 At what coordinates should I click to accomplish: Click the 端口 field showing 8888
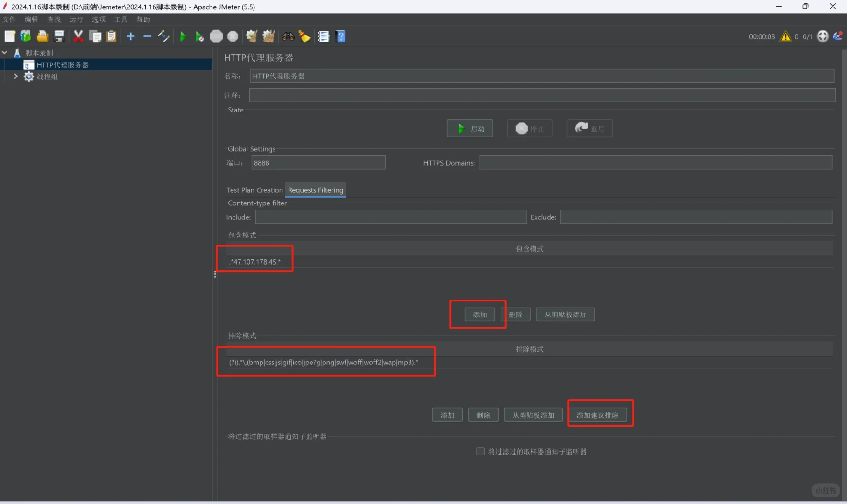click(318, 162)
